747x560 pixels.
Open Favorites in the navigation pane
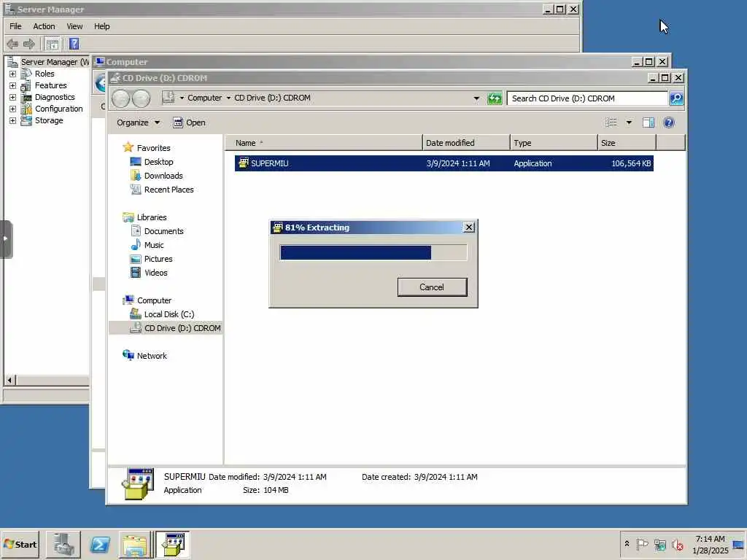pyautogui.click(x=147, y=148)
